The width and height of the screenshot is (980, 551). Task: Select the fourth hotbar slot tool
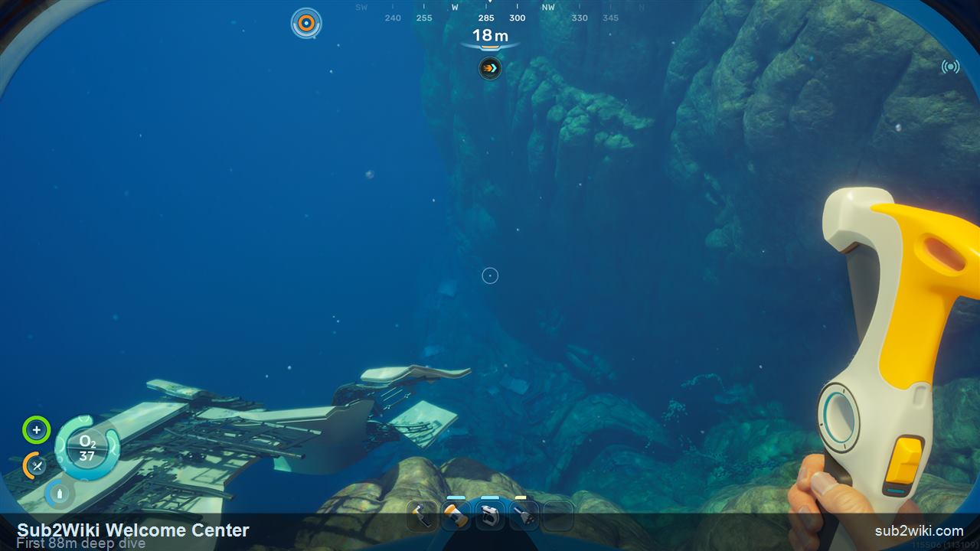pyautogui.click(x=524, y=516)
